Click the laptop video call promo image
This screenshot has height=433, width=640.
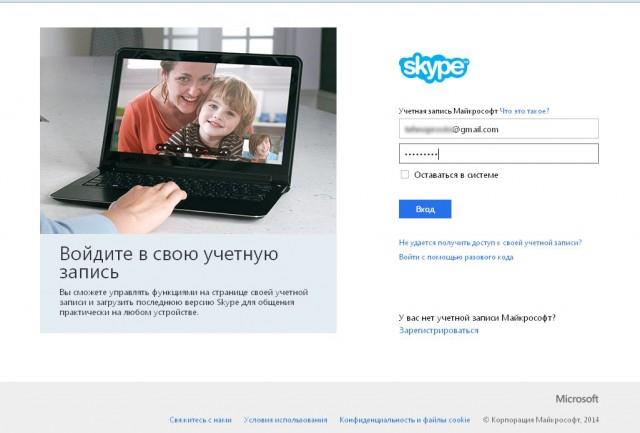[188, 131]
